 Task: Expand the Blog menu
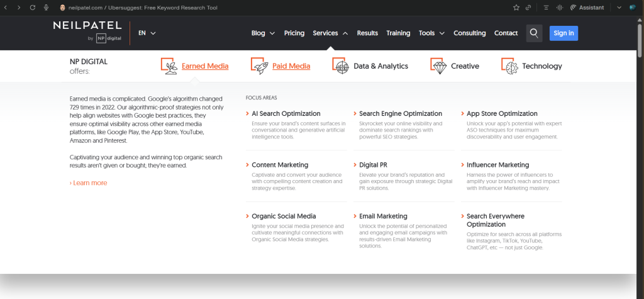pos(263,33)
